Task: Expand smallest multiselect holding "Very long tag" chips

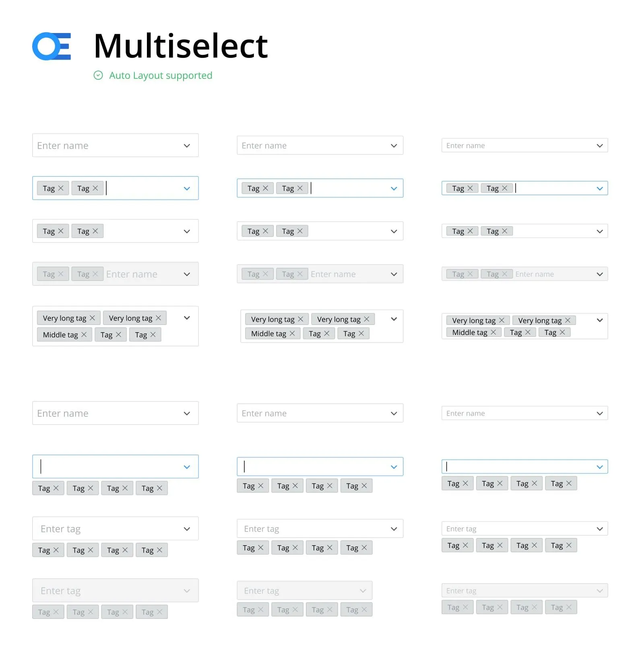Action: pyautogui.click(x=600, y=320)
